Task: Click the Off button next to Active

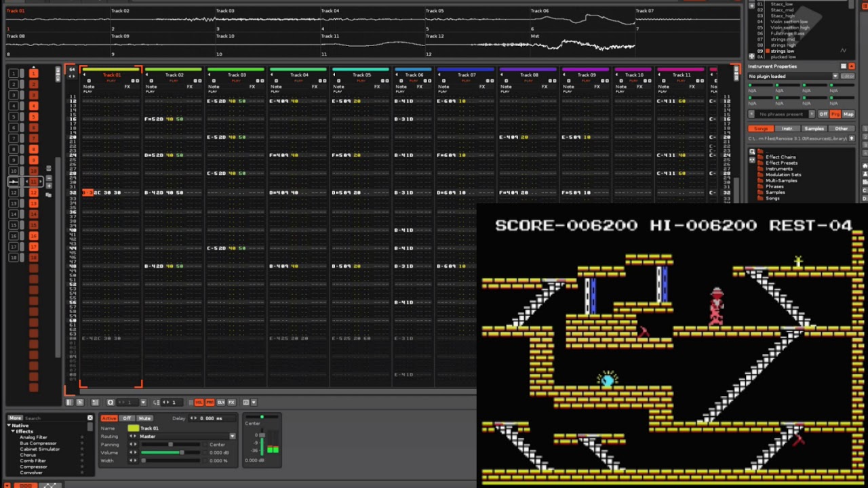Action: (x=127, y=418)
